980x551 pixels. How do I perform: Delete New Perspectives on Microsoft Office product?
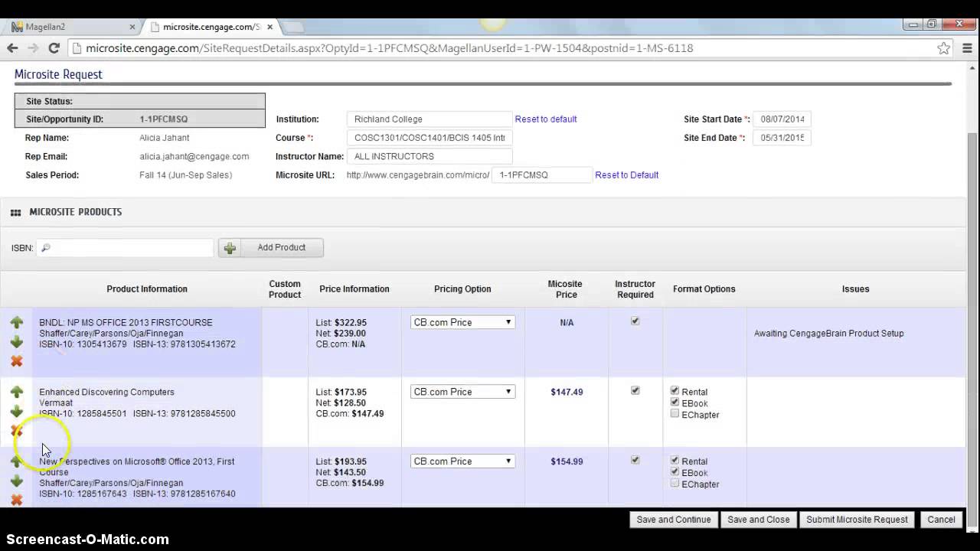tap(17, 500)
